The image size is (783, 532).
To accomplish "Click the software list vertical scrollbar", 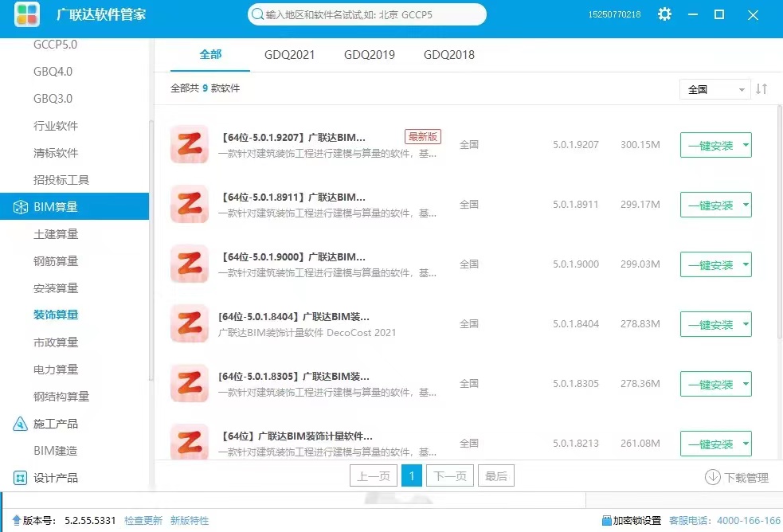I will point(780,222).
